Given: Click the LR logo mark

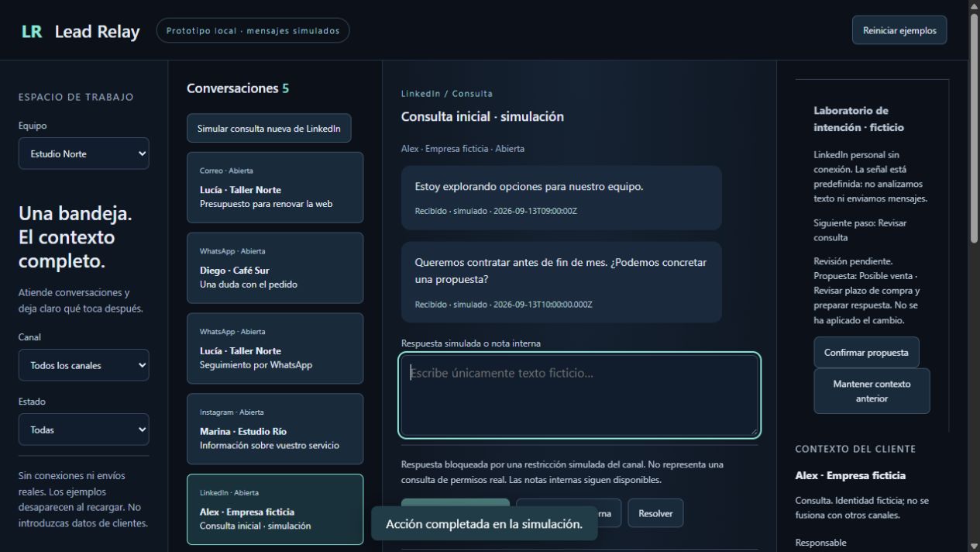Looking at the screenshot, I should coord(32,31).
